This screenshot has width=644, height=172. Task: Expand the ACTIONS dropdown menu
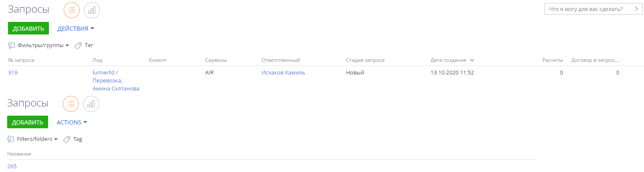tap(72, 122)
